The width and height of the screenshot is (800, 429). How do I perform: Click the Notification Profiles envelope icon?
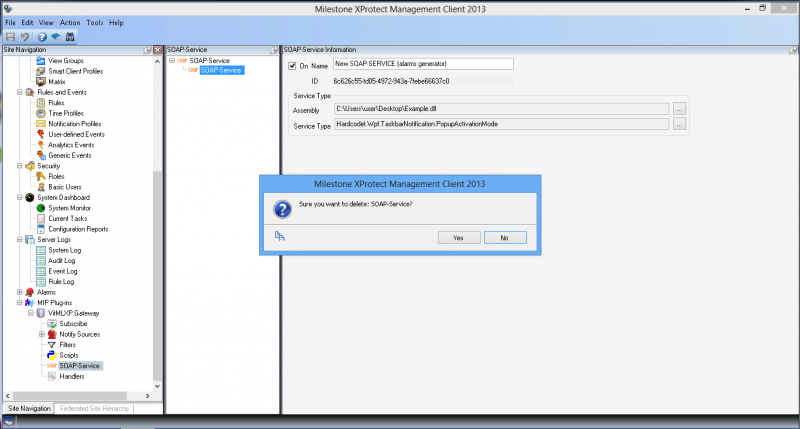(41, 124)
